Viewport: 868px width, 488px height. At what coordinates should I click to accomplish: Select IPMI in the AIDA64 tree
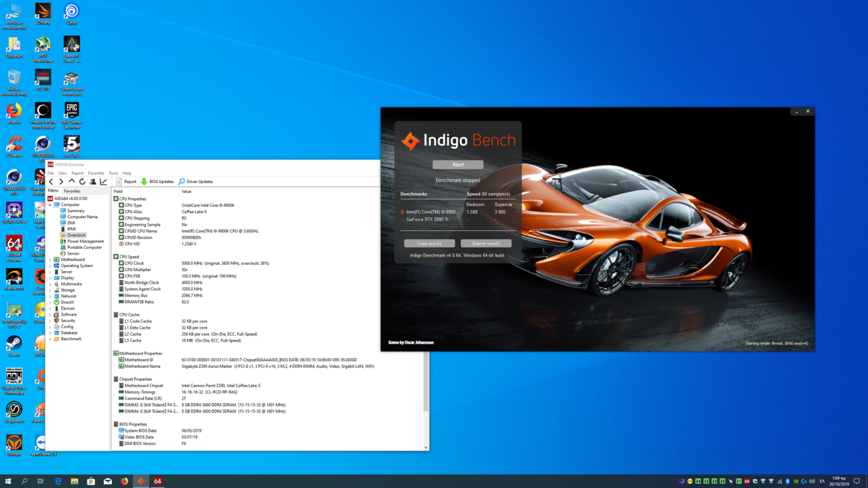tap(71, 229)
